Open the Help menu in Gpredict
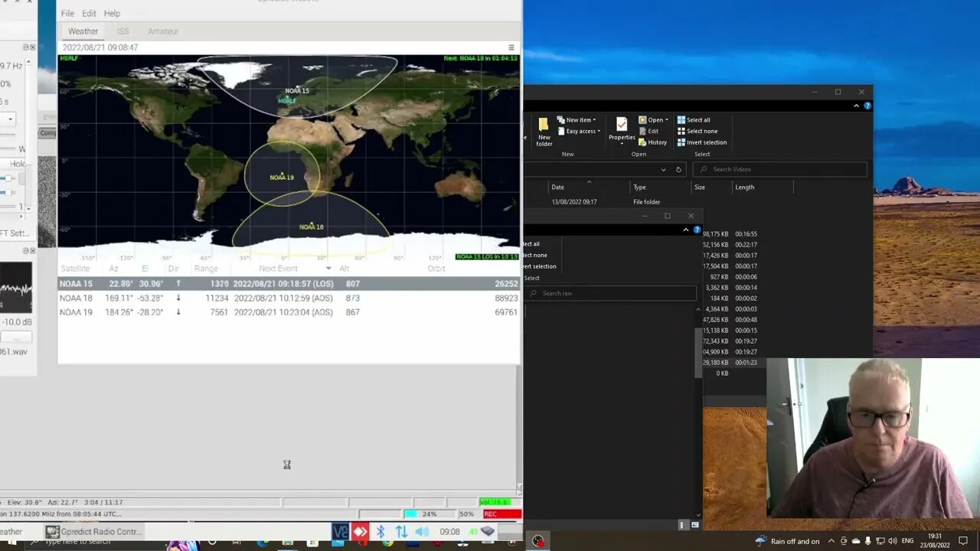 pos(112,13)
